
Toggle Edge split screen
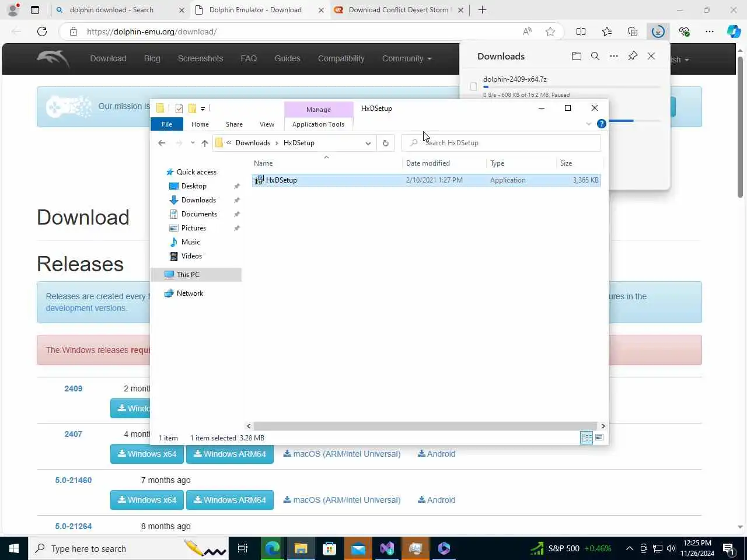click(581, 32)
